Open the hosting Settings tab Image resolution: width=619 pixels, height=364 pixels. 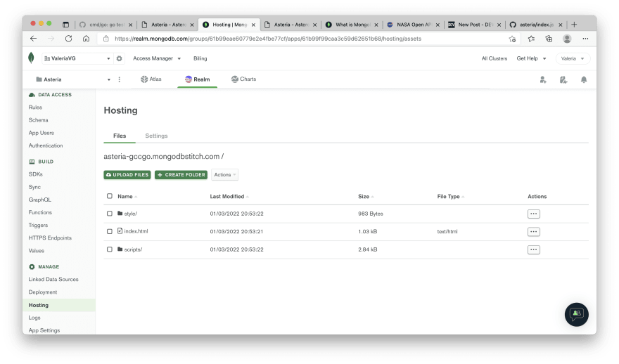(x=156, y=136)
